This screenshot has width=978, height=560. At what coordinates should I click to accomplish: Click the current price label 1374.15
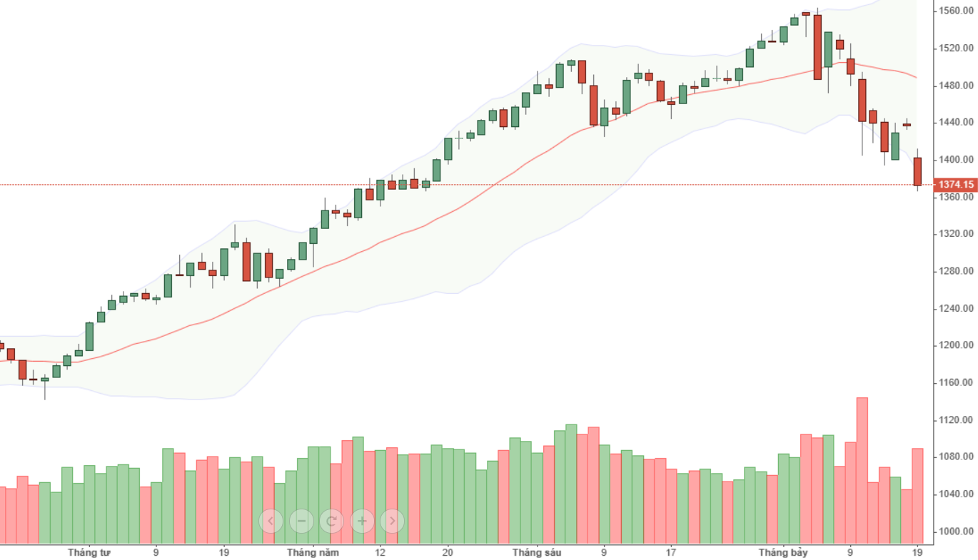[x=956, y=185]
